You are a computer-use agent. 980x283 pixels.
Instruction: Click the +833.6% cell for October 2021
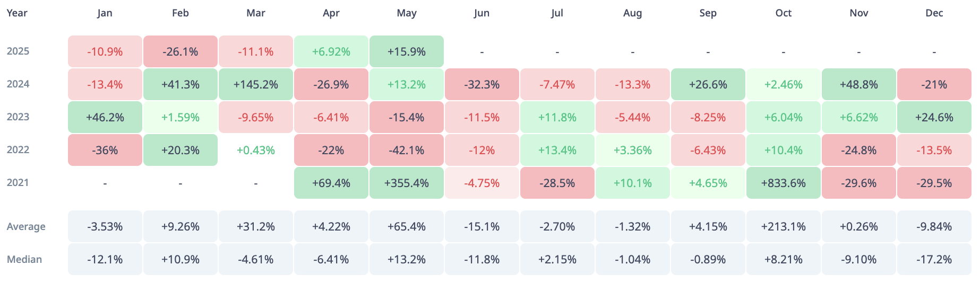[783, 183]
